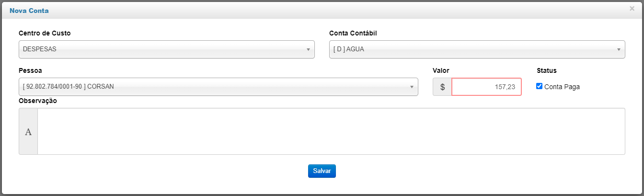The height and width of the screenshot is (196, 644).
Task: Toggle the Conta Paga checkbox
Action: [x=539, y=86]
